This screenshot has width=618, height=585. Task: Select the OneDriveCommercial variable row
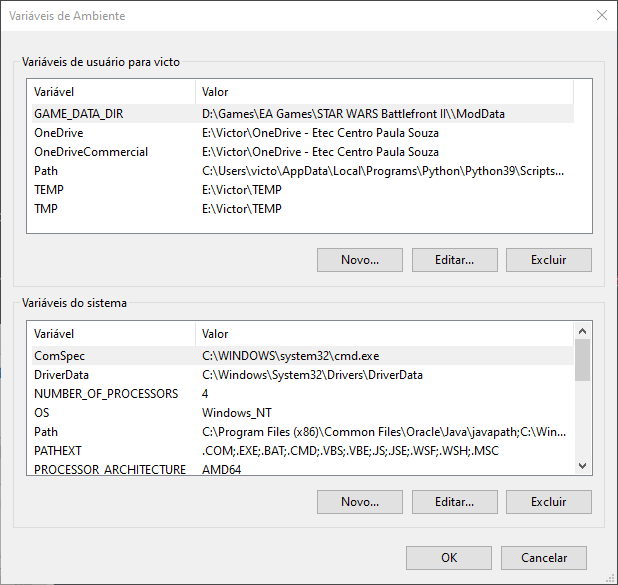click(91, 152)
